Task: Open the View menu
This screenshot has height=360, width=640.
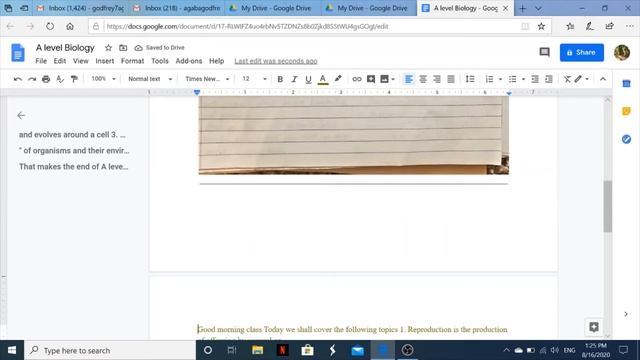Action: coord(80,61)
